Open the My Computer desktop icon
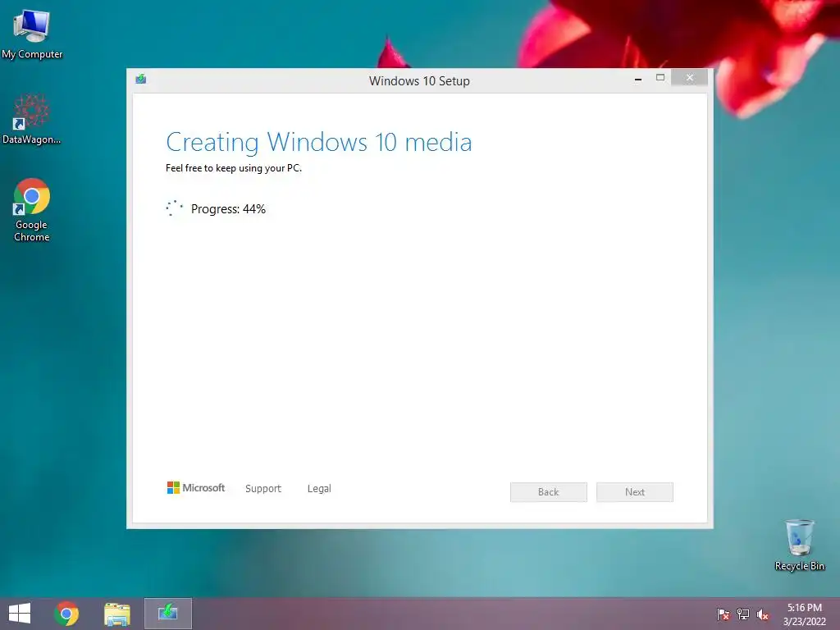840x630 pixels. (32, 33)
